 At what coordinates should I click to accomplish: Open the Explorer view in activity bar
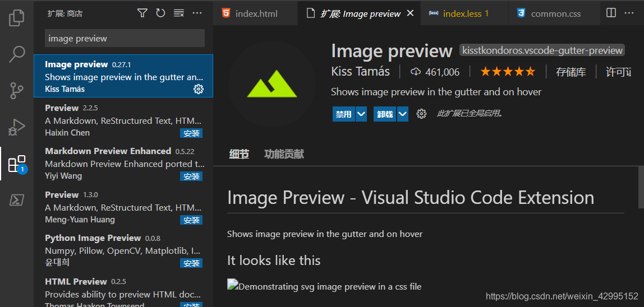pyautogui.click(x=16, y=18)
